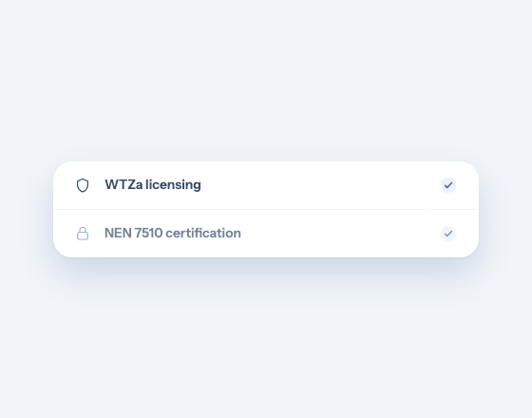This screenshot has height=418, width=532.
Task: Click the 'WTZa licensing' label text
Action: [x=153, y=185]
